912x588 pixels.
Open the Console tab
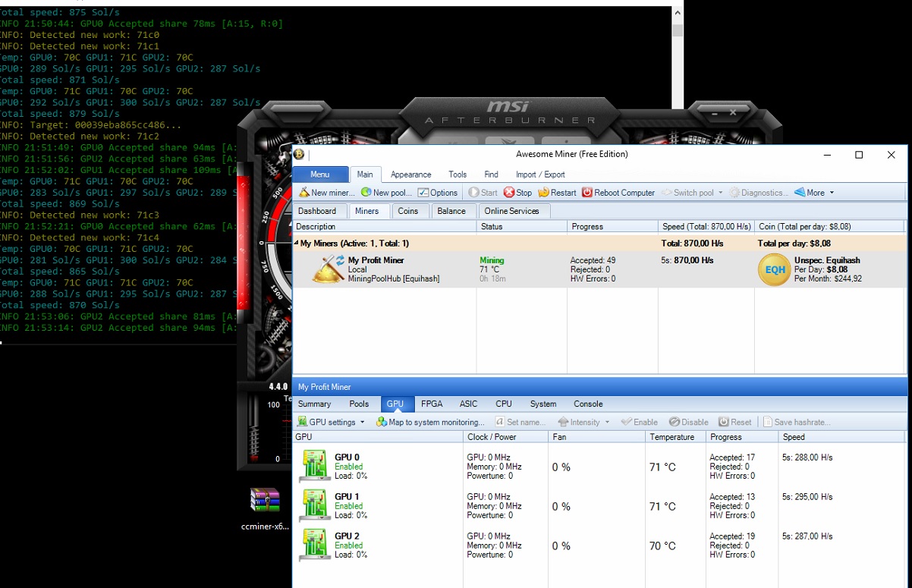588,404
